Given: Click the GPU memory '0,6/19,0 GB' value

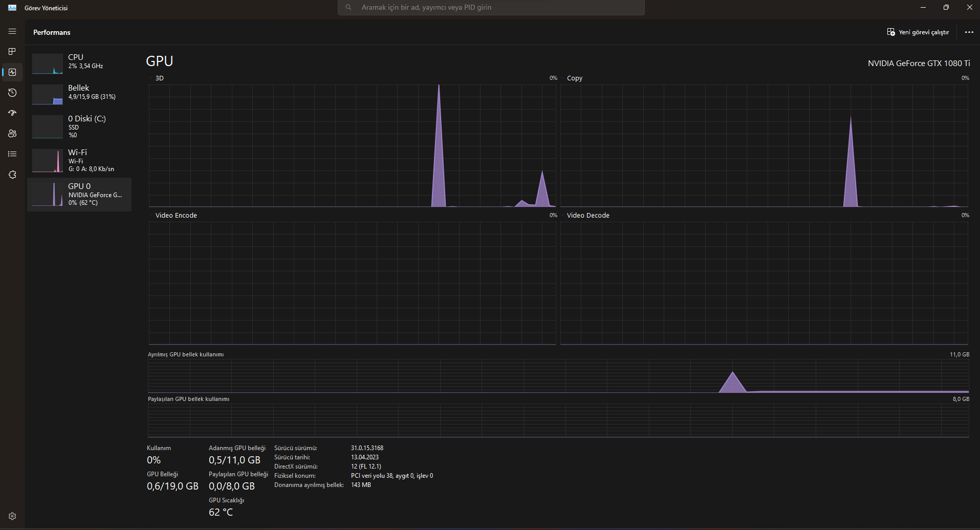Looking at the screenshot, I should coord(172,486).
